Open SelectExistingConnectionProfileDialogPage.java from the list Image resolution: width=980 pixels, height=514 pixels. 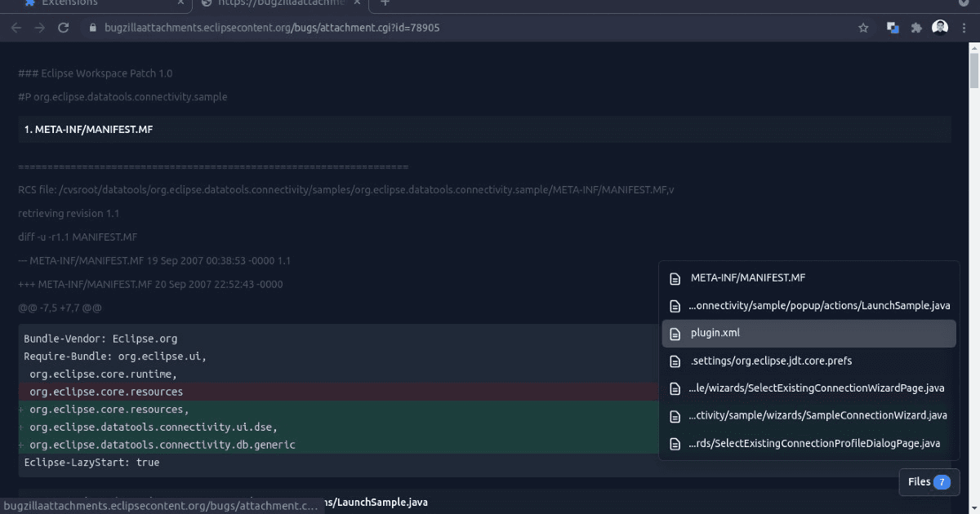(x=814, y=443)
